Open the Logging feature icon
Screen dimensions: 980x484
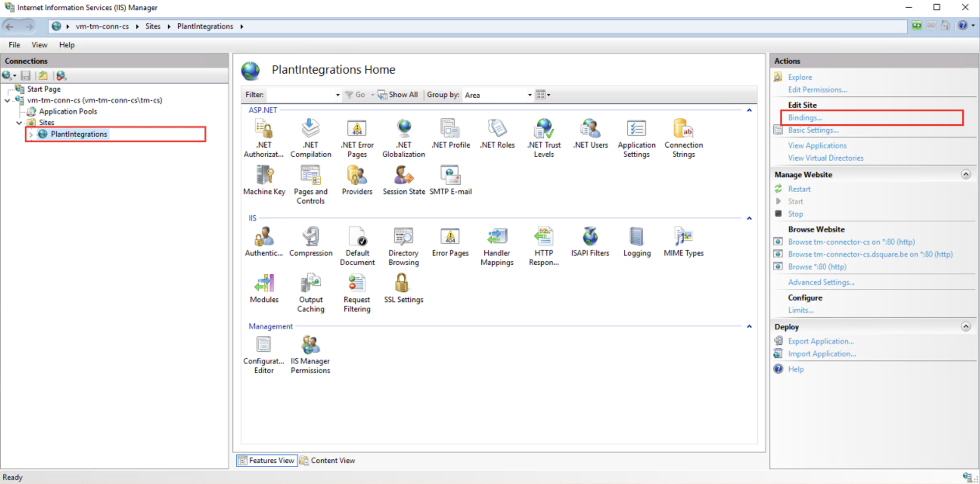tap(636, 237)
